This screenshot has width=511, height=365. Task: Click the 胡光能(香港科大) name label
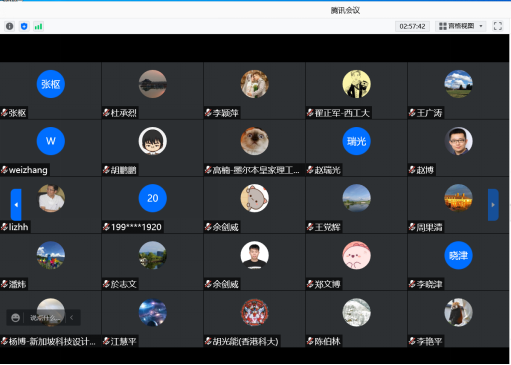[246, 341]
